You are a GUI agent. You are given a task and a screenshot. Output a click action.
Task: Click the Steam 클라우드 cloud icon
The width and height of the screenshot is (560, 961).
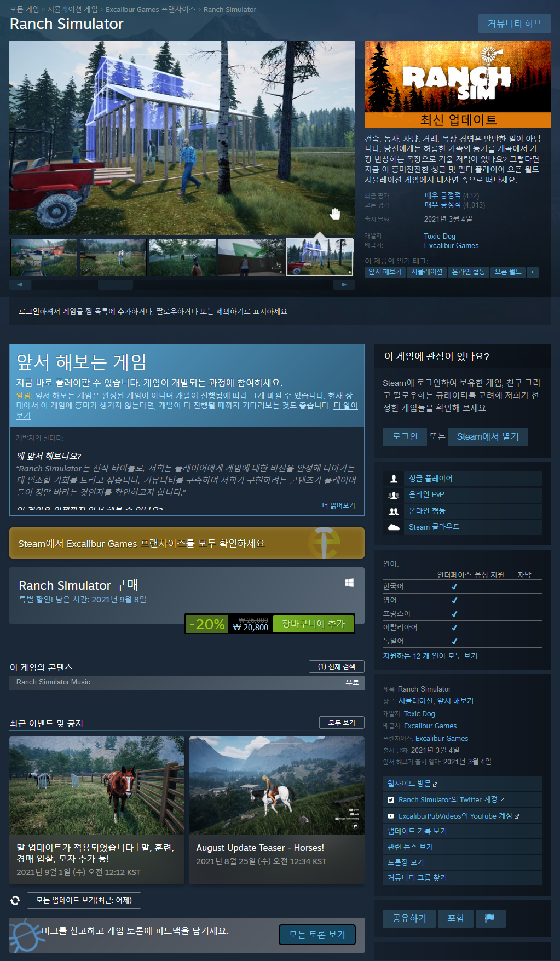point(394,527)
